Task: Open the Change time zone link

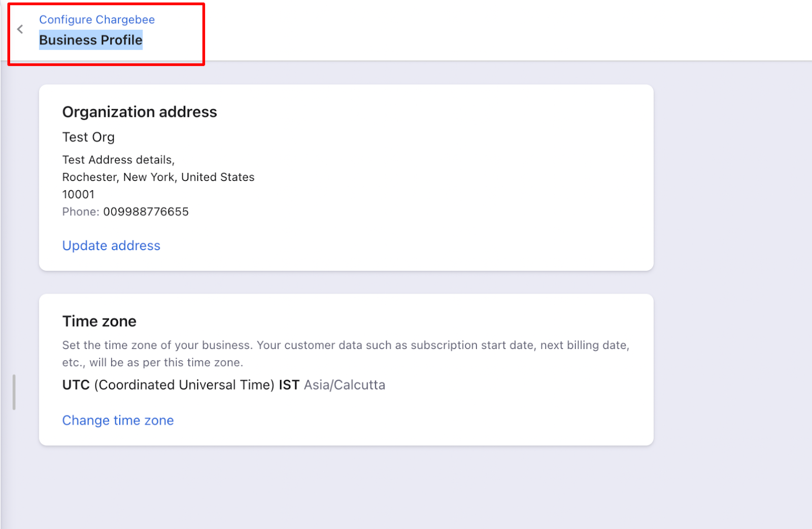Action: 118,420
